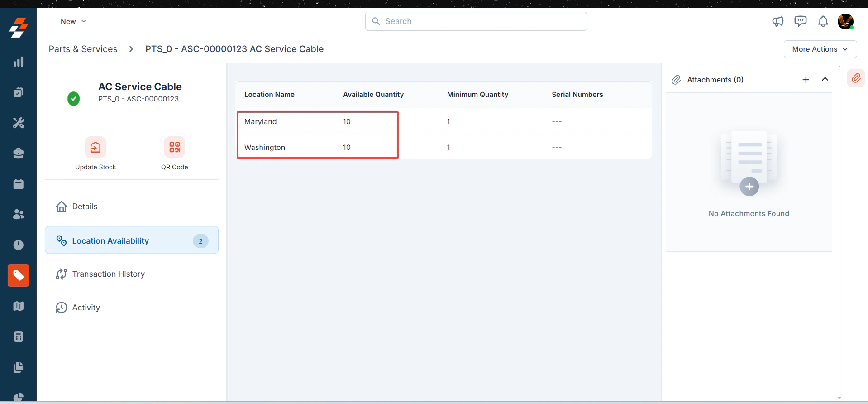Open the dashboard bar chart sidebar icon
Viewport: 868px width, 404px height.
click(x=18, y=62)
